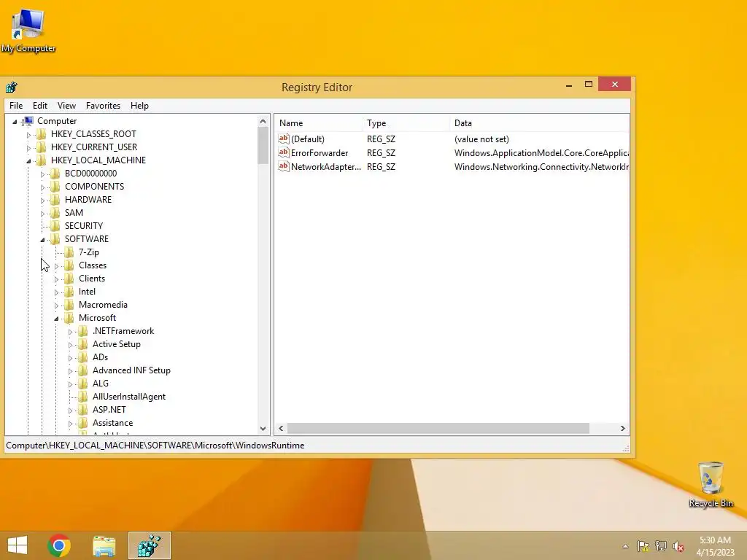The height and width of the screenshot is (560, 747).
Task: Click values pane scroll left arrow
Action: 281,429
